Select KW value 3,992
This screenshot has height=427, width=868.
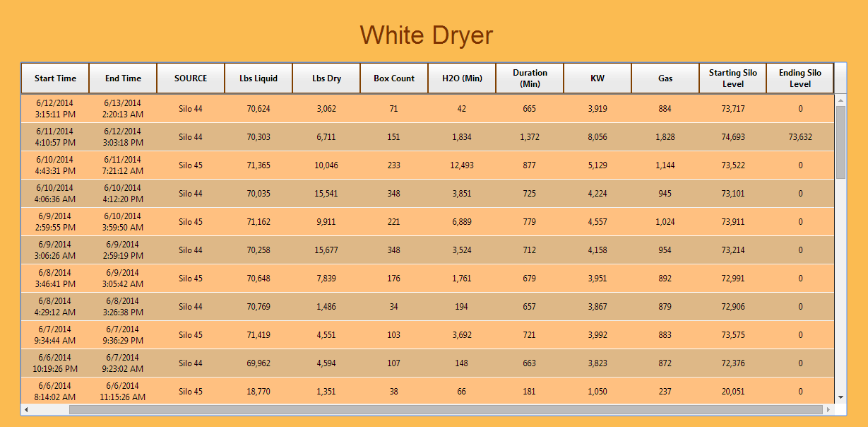point(598,335)
